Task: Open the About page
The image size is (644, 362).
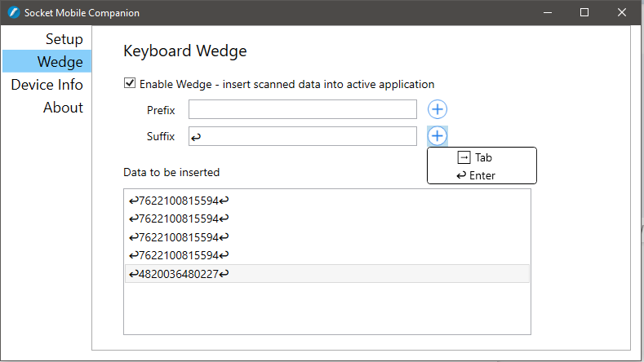Action: pyautogui.click(x=47, y=108)
